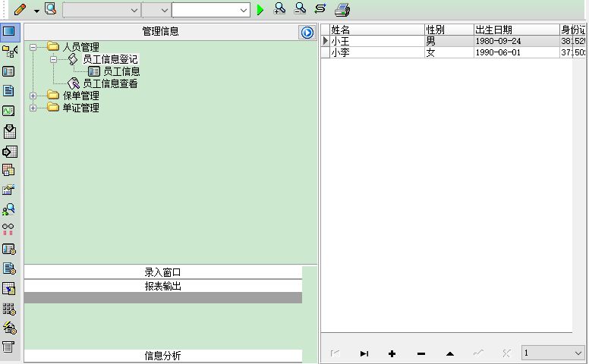Click the user search sidebar icon
589x364 pixels.
[x=8, y=209]
